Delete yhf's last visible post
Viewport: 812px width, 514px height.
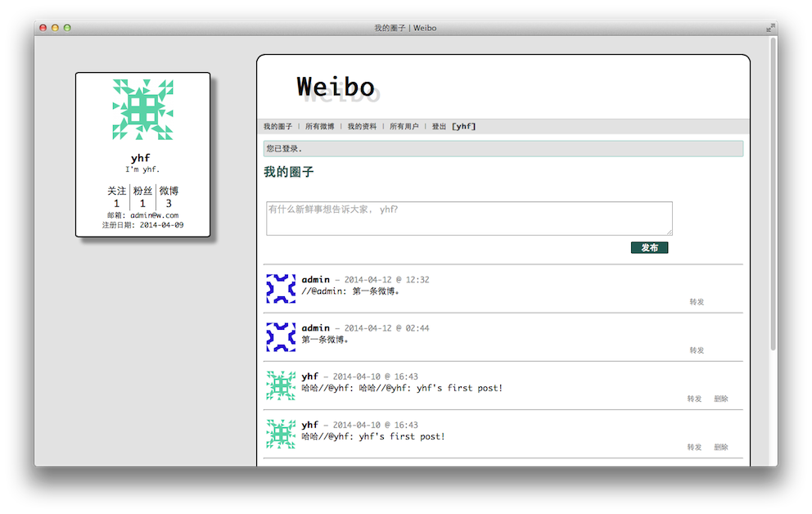721,447
